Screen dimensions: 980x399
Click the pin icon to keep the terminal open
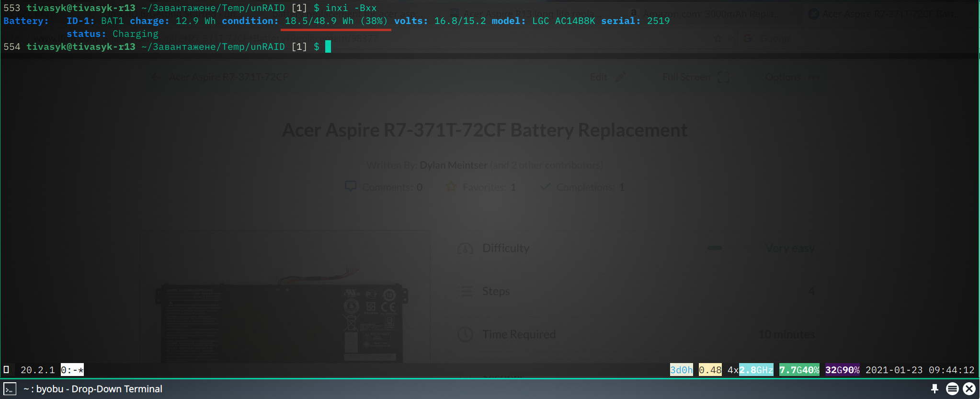pyautogui.click(x=934, y=389)
